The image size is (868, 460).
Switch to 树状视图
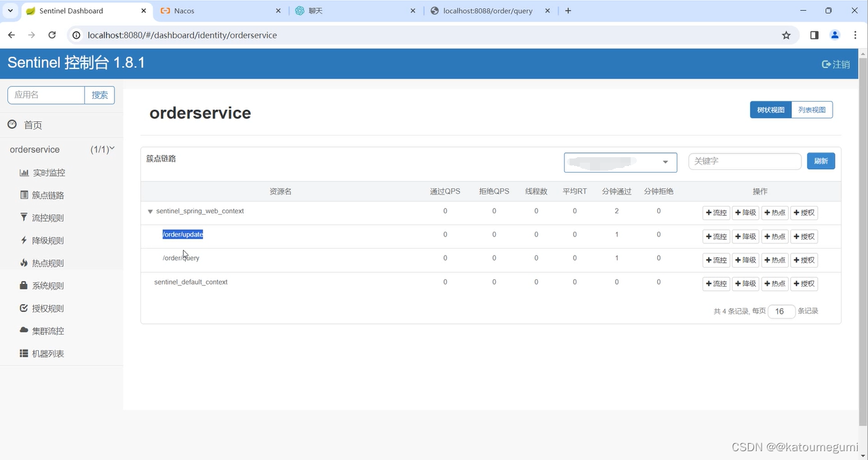click(770, 110)
